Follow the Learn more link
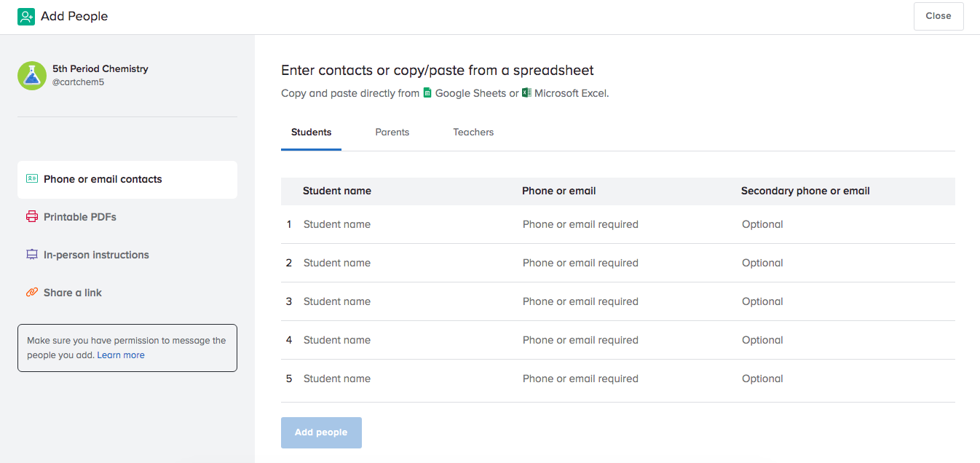 coord(121,355)
